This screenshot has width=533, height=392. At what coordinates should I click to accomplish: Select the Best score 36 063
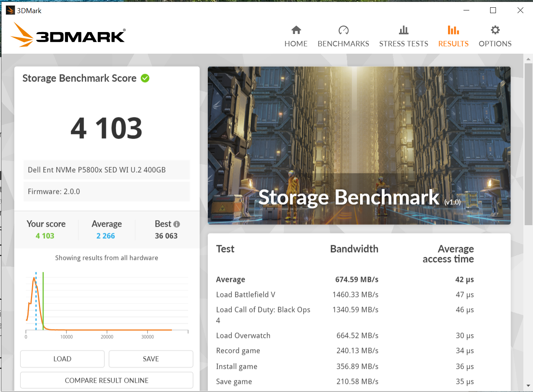(166, 236)
